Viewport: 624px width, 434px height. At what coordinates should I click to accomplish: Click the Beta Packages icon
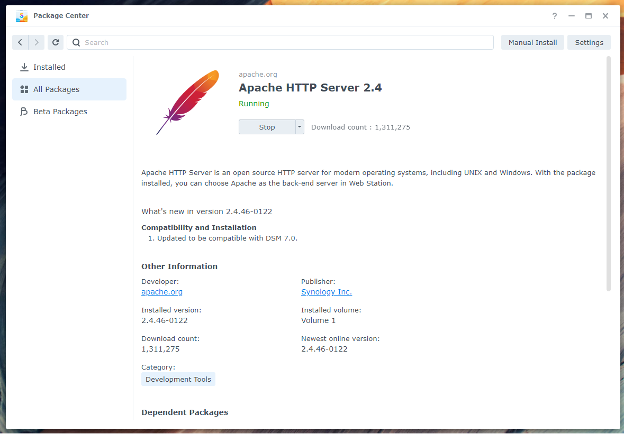[24, 111]
